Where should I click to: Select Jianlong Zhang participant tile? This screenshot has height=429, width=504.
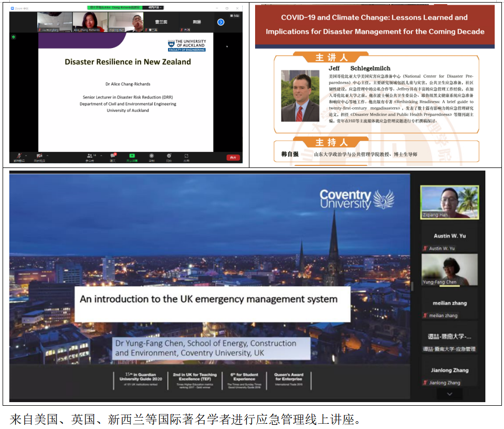pos(449,374)
